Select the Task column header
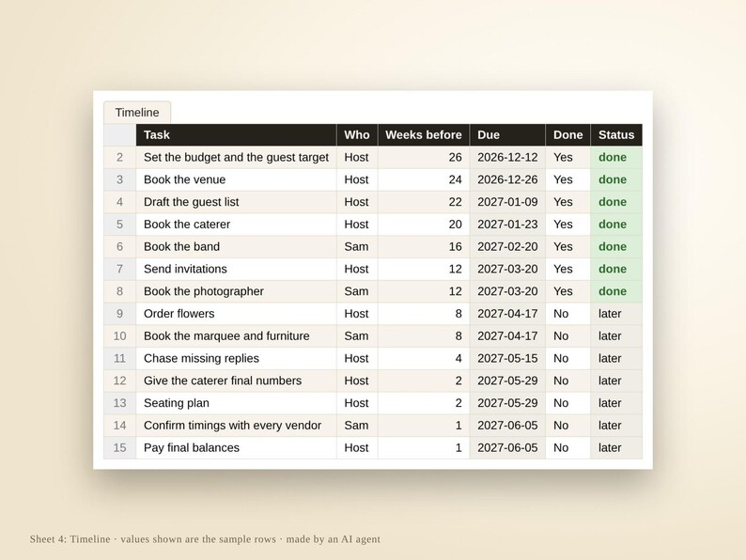The width and height of the screenshot is (746, 560). point(236,135)
